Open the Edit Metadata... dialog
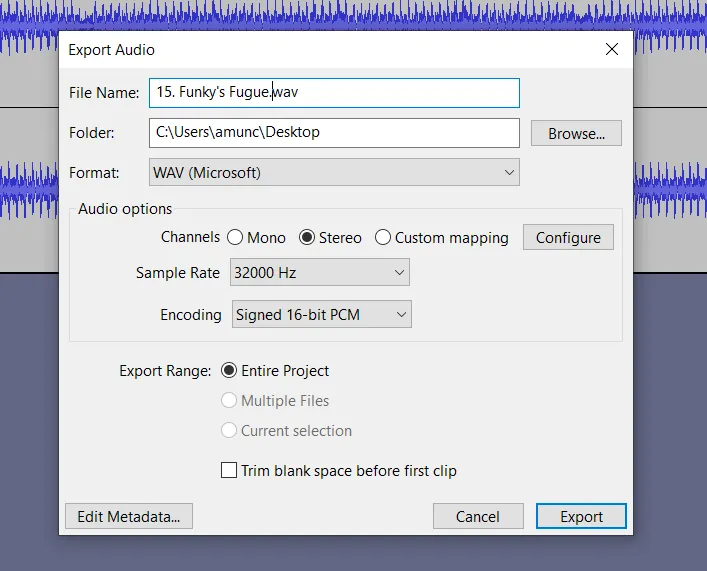Viewport: 707px width, 571px height. (x=128, y=516)
